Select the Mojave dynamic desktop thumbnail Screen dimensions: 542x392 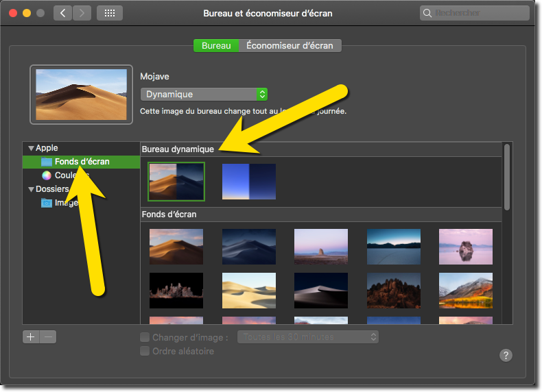[x=176, y=182]
